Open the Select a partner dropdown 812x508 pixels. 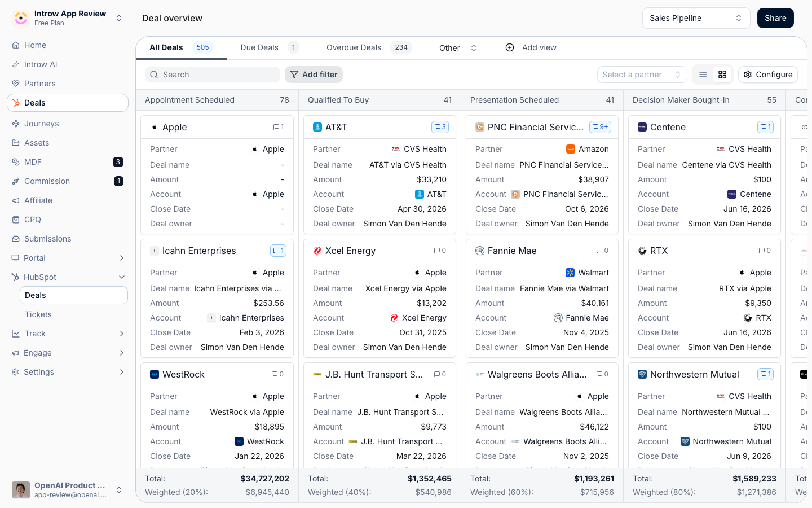click(642, 75)
